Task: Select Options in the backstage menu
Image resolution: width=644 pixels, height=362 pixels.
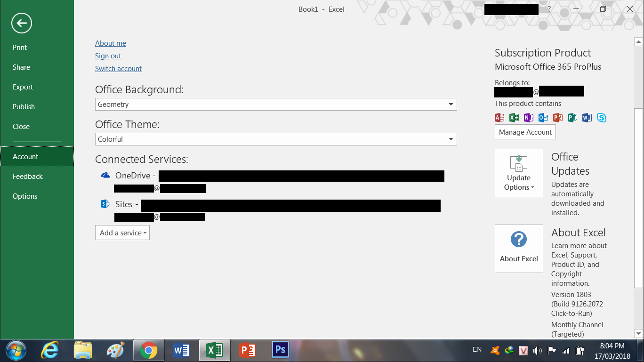Action: pos(37,196)
